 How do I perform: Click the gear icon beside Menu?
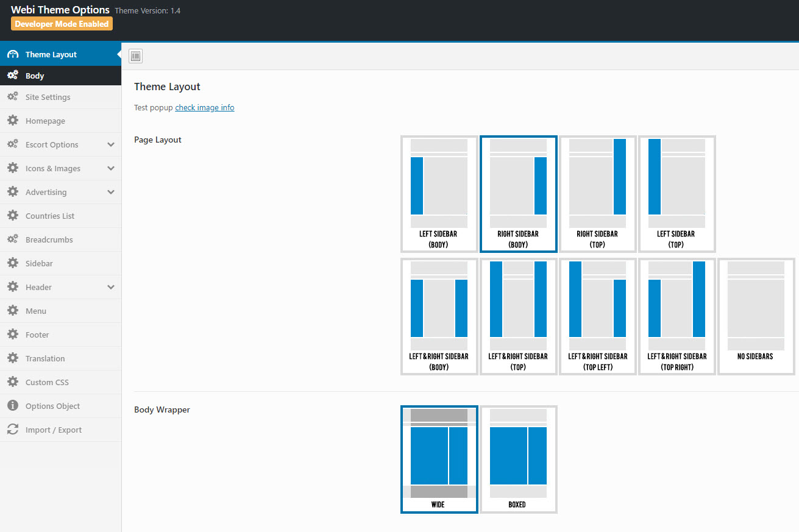pyautogui.click(x=13, y=311)
